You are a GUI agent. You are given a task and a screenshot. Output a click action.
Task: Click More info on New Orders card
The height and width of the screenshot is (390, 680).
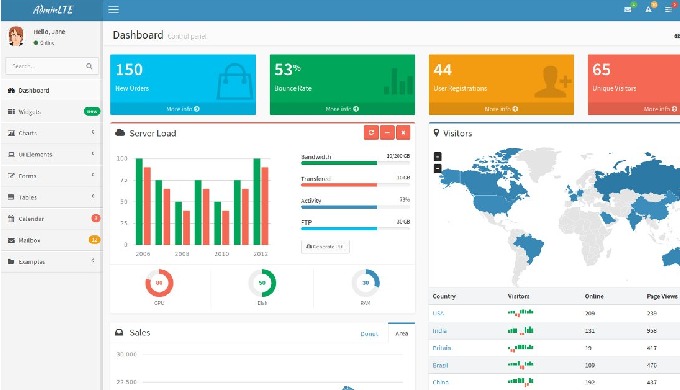click(183, 109)
